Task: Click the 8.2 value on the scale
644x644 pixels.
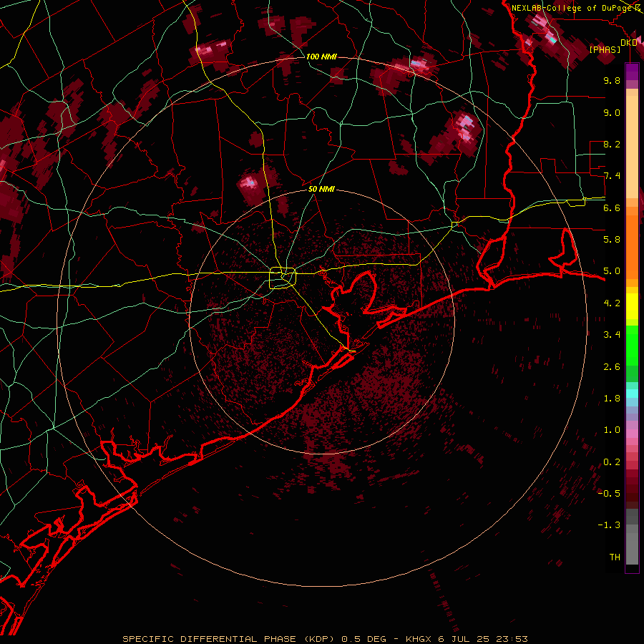Action: 612,144
